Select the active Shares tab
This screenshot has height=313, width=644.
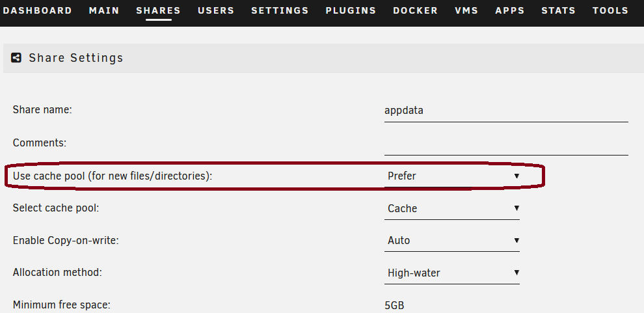(159, 10)
